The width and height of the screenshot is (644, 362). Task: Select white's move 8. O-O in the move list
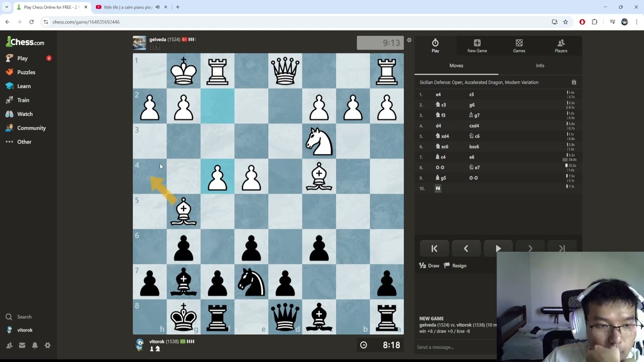(x=440, y=167)
